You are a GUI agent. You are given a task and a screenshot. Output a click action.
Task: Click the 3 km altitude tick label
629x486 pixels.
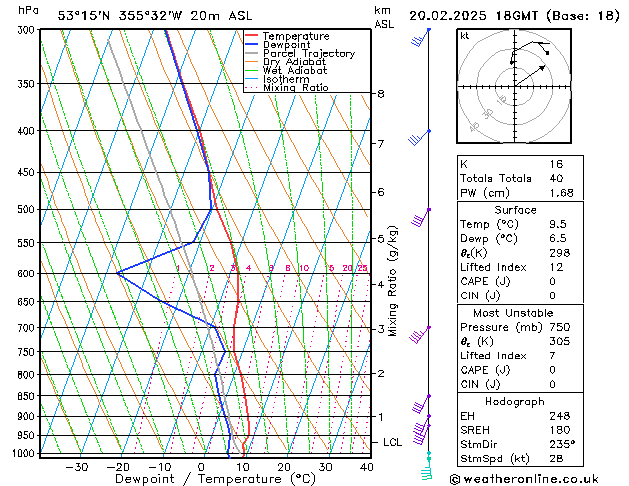(381, 329)
